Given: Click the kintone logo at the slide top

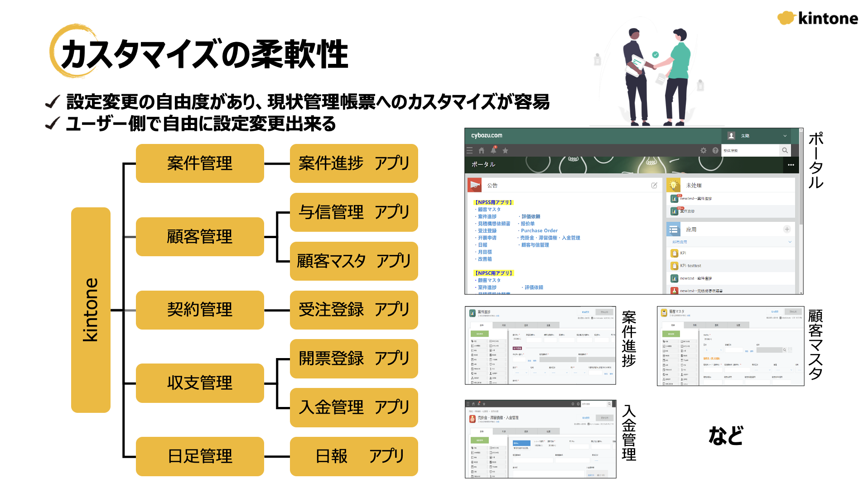Looking at the screenshot, I should point(817,18).
